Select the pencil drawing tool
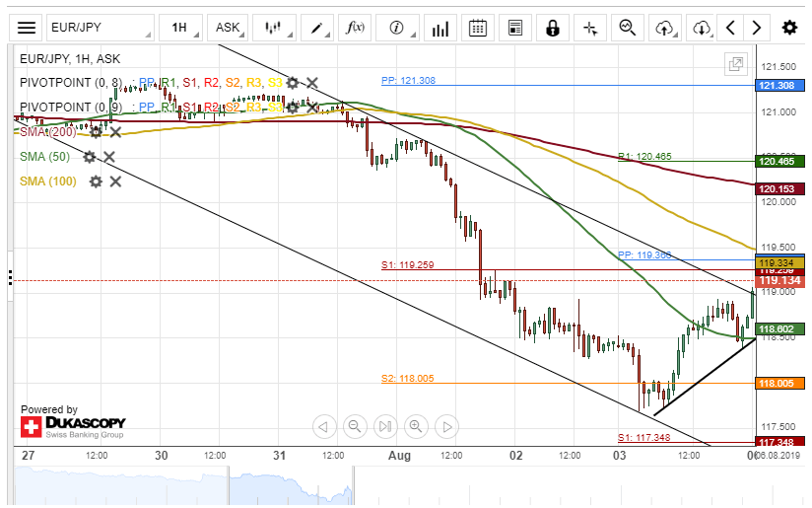812x508 pixels. (x=317, y=28)
